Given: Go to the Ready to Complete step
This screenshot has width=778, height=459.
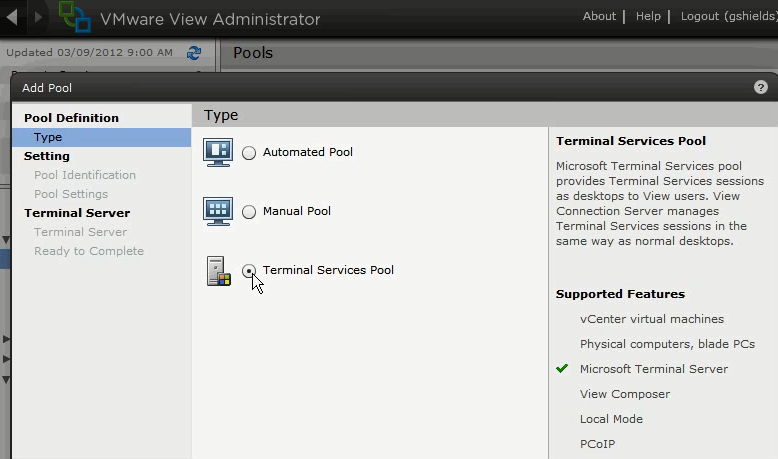Looking at the screenshot, I should [89, 251].
